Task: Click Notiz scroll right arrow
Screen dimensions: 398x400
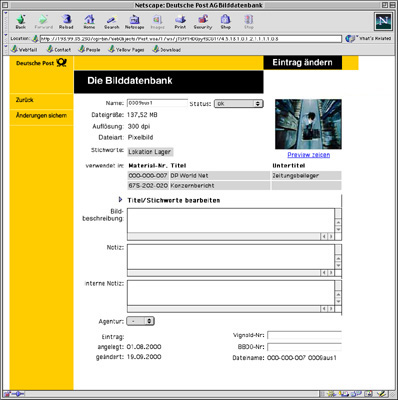Action: pos(331,273)
